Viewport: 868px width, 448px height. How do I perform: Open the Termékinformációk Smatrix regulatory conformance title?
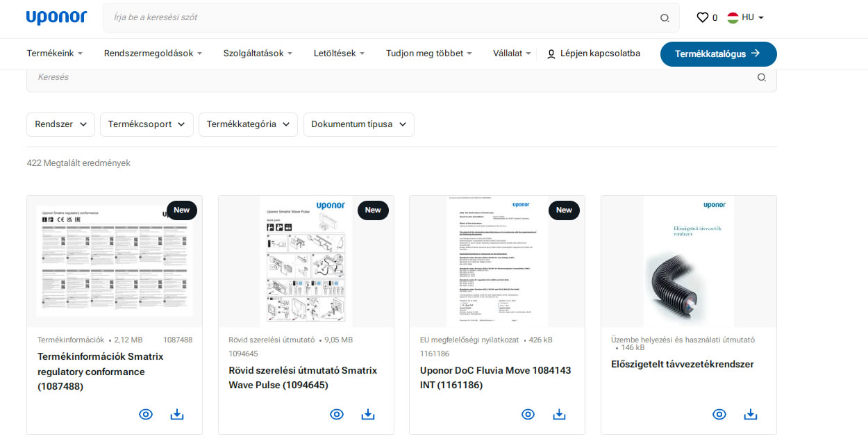point(101,372)
